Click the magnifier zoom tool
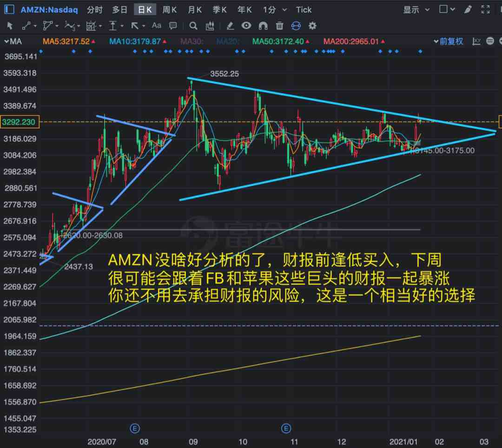Screen dimensions: 502x448 (x=193, y=26)
